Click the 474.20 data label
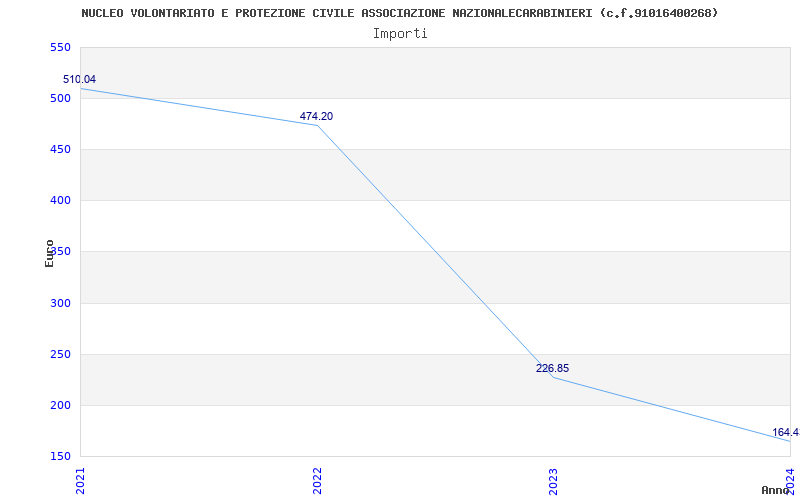800x500 pixels. (x=316, y=116)
